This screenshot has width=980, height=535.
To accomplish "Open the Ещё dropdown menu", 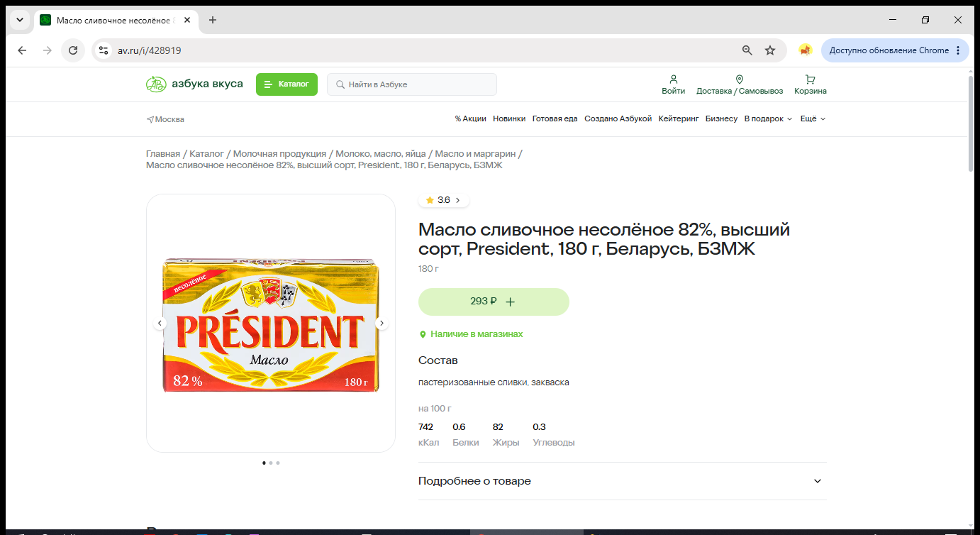I will [x=813, y=119].
